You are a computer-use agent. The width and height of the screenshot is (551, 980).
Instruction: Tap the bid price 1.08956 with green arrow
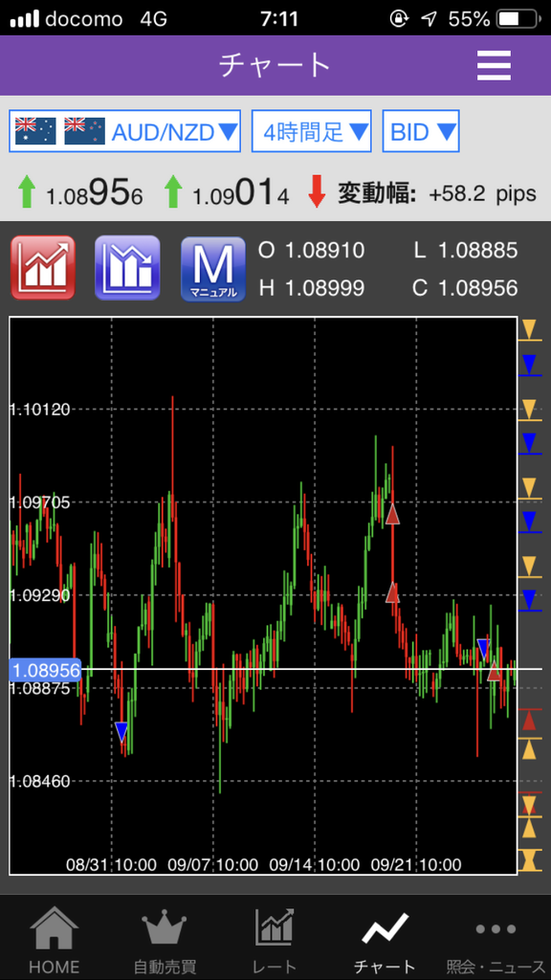(80, 193)
